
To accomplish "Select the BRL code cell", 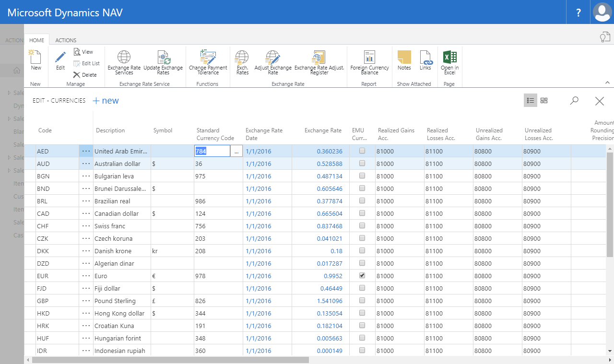I will click(57, 201).
